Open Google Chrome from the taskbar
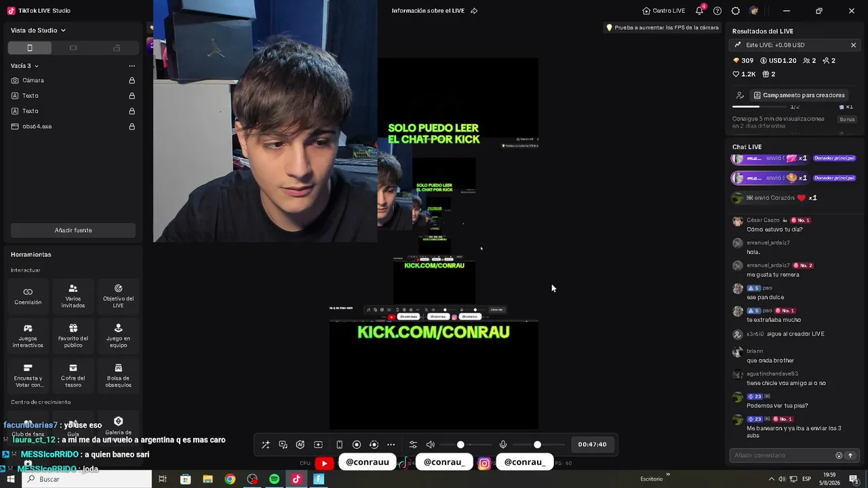 [x=230, y=479]
